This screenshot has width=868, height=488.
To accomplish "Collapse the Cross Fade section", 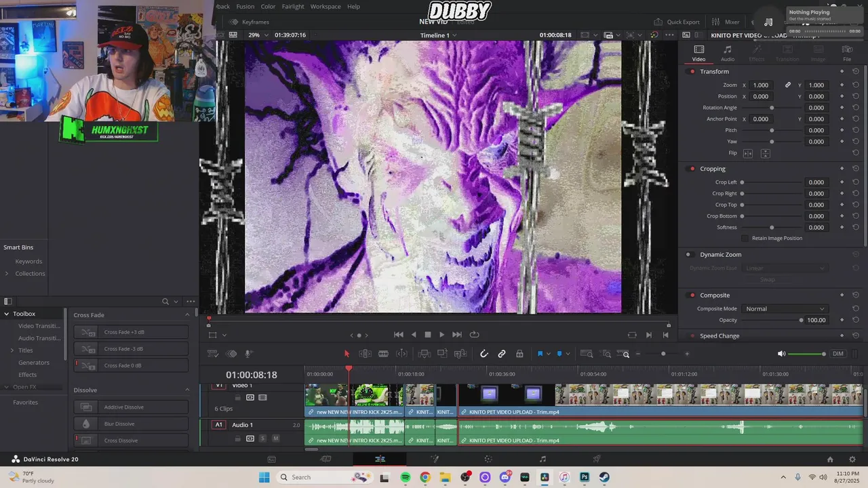I will click(x=187, y=314).
